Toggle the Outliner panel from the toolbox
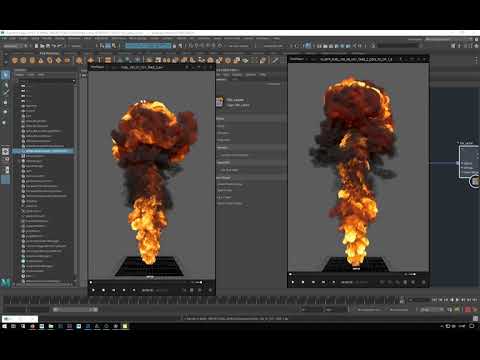The image size is (480, 360). (x=5, y=180)
